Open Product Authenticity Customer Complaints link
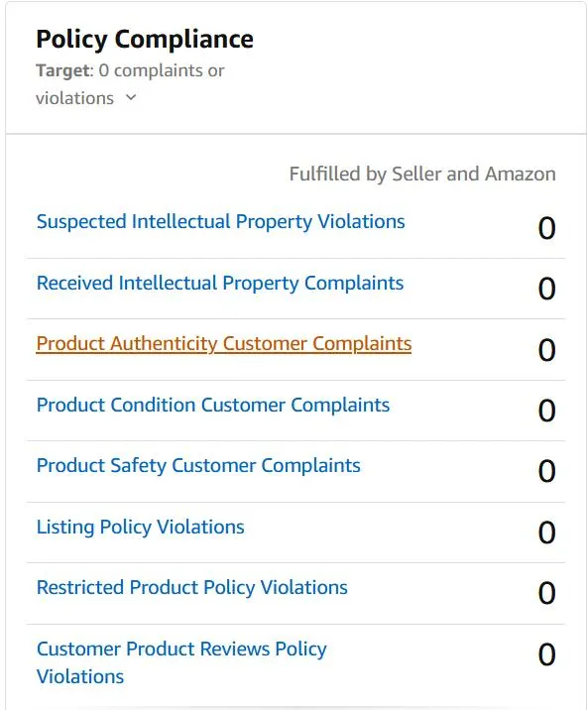The image size is (588, 710). 224,344
